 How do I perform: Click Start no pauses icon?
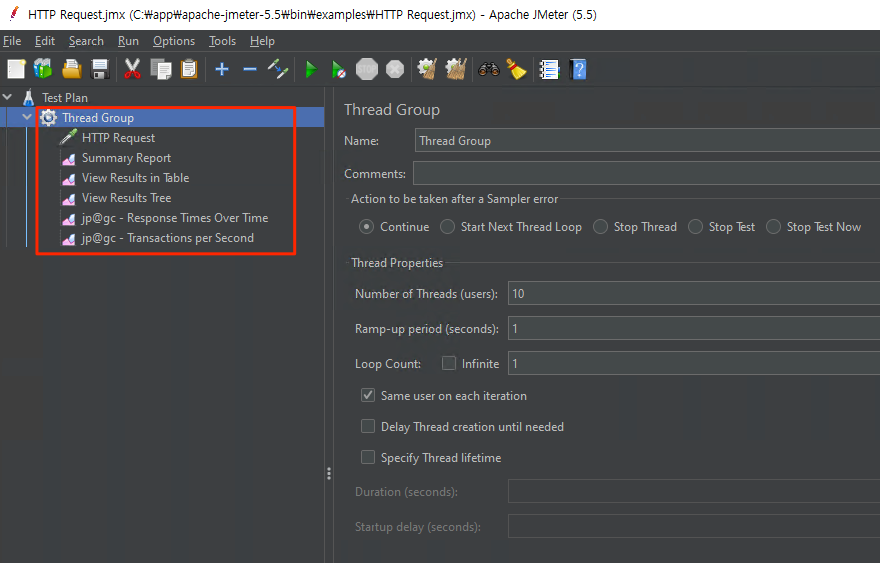(338, 70)
